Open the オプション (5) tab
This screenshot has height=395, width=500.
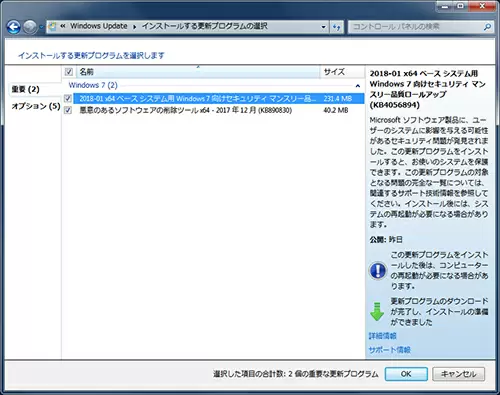point(36,106)
